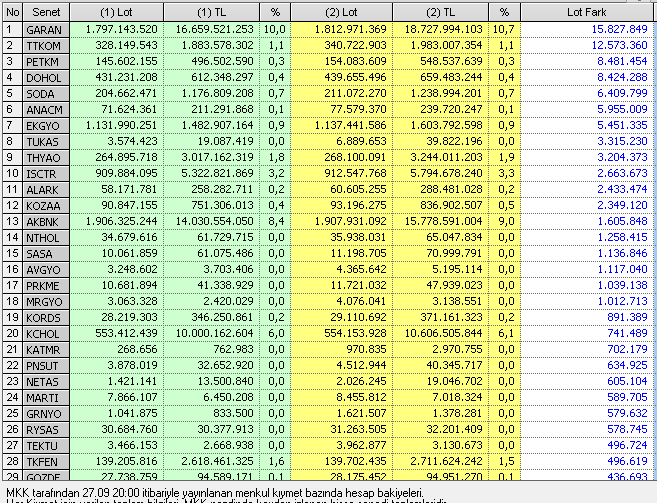This screenshot has height=503, width=657.
Task: Click KCHOL (2) TL value 10.606.505.844
Action: [443, 333]
